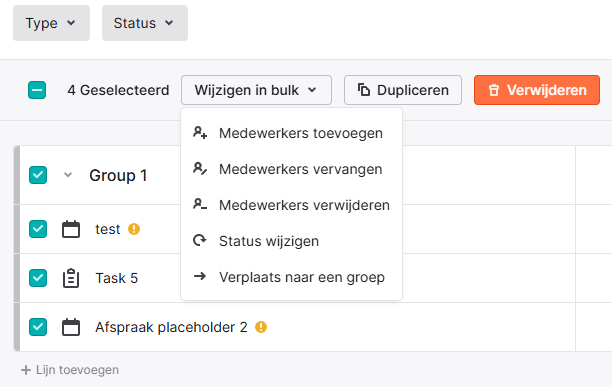
Task: Click the orange Verwijderen button
Action: pos(537,90)
